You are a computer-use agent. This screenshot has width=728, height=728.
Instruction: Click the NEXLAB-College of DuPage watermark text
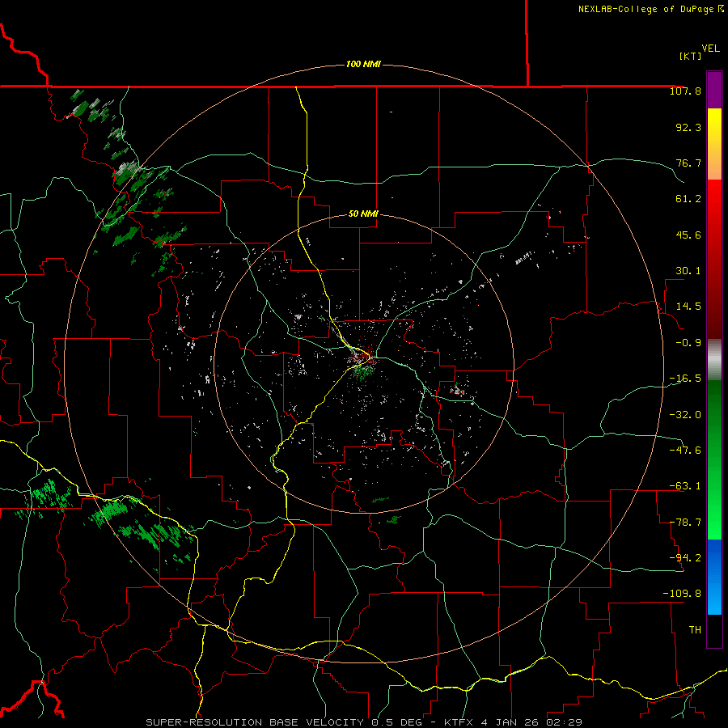[x=650, y=9]
